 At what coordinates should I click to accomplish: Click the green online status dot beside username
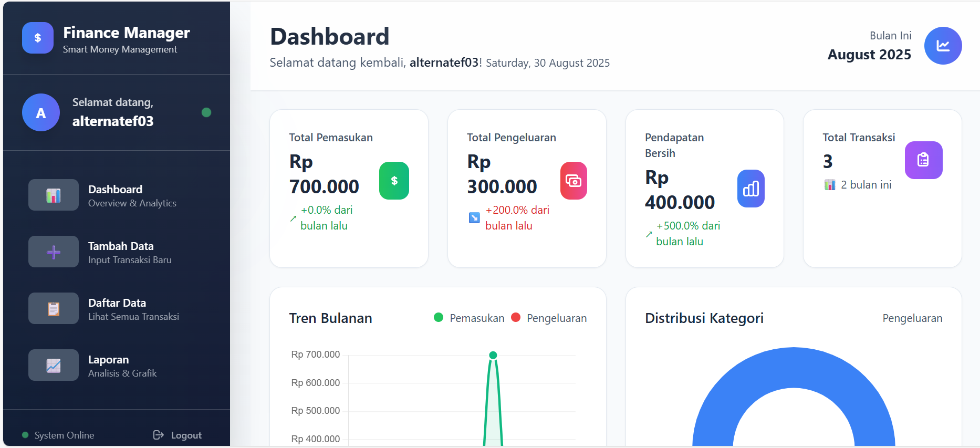click(206, 112)
